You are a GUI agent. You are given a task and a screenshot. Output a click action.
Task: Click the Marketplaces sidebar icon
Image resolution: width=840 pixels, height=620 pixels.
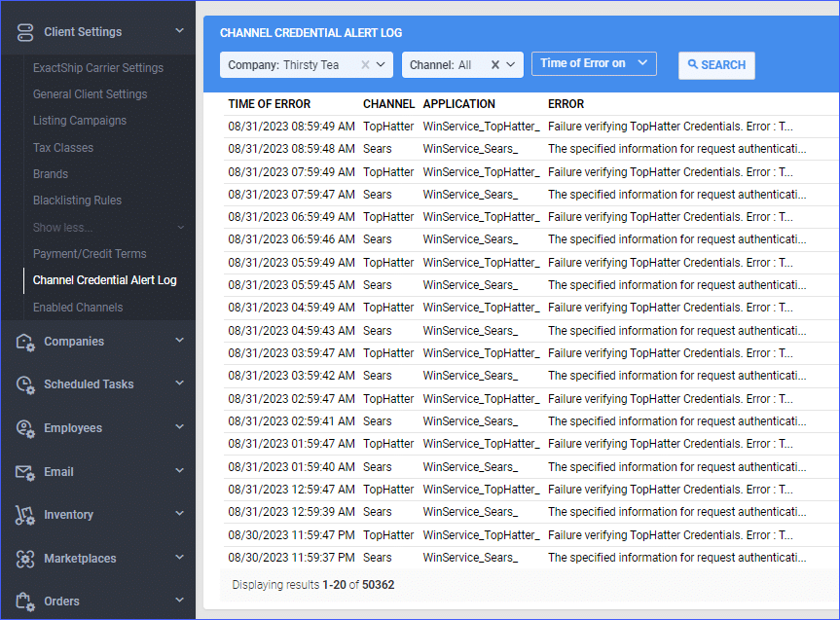click(24, 558)
